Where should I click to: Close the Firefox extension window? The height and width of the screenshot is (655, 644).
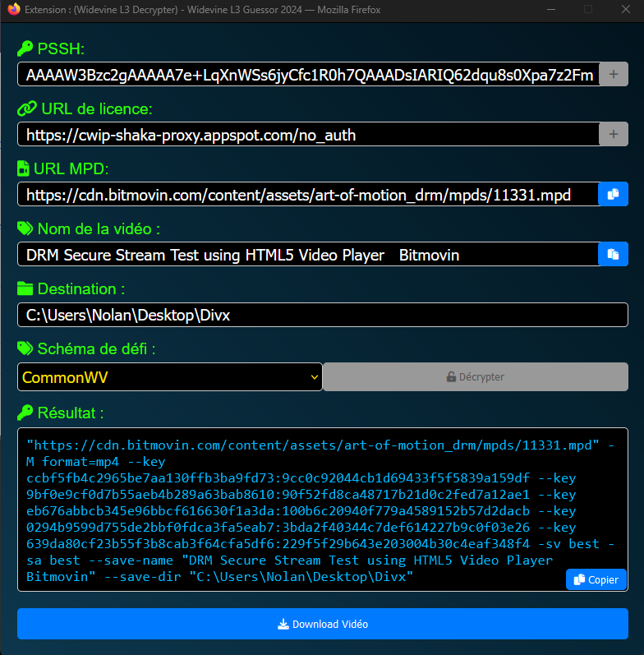pos(626,9)
